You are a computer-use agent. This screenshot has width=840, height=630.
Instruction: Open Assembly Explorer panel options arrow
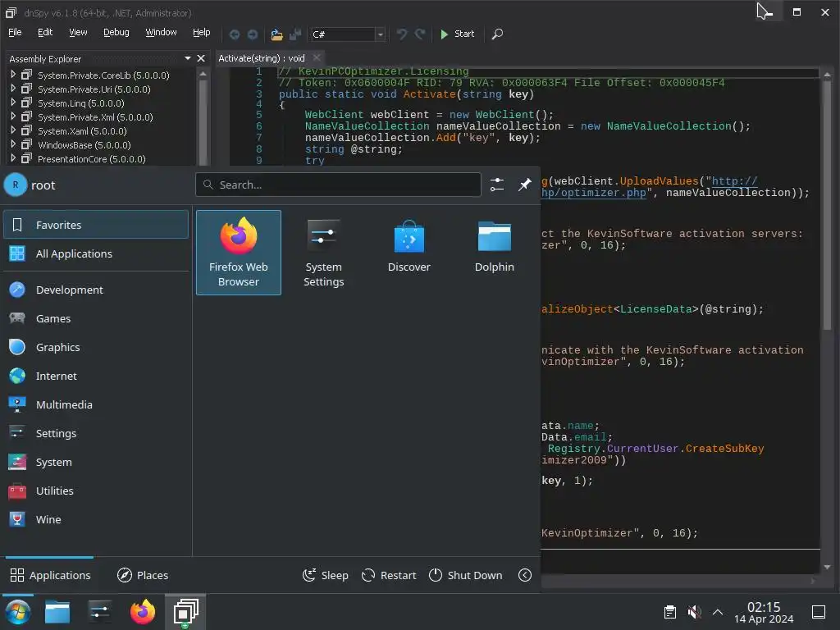tap(188, 58)
